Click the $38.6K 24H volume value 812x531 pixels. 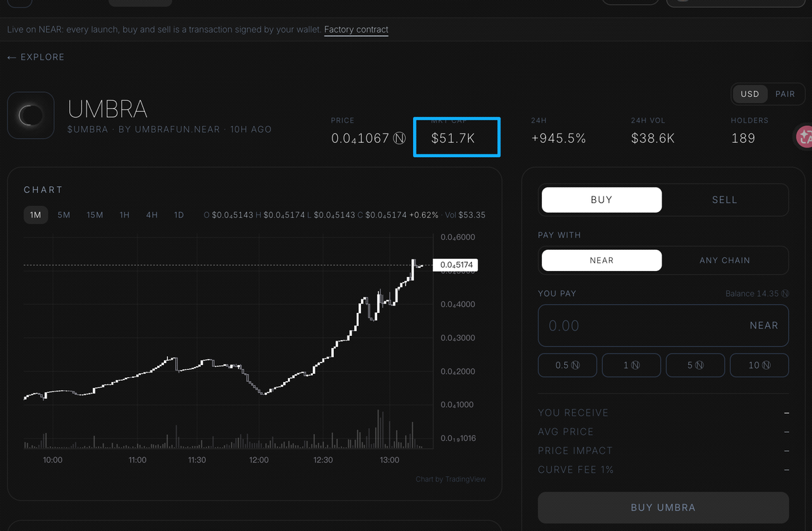click(x=652, y=138)
